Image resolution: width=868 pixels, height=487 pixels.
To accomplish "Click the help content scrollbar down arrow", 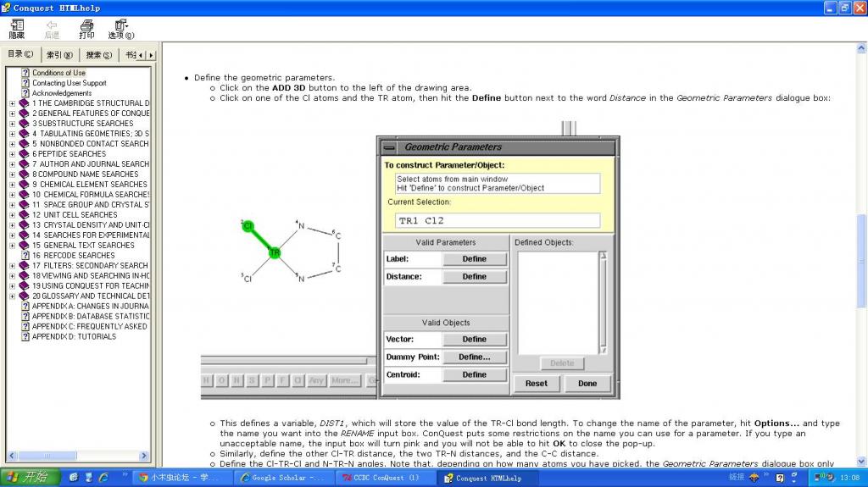I will point(861,462).
